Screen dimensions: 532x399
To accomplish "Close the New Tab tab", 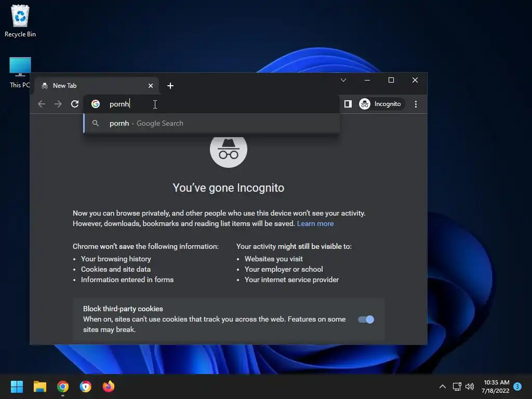I will point(151,86).
